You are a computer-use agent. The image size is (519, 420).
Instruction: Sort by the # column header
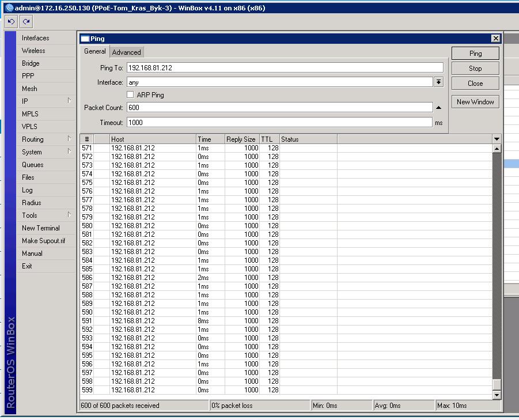(x=87, y=139)
